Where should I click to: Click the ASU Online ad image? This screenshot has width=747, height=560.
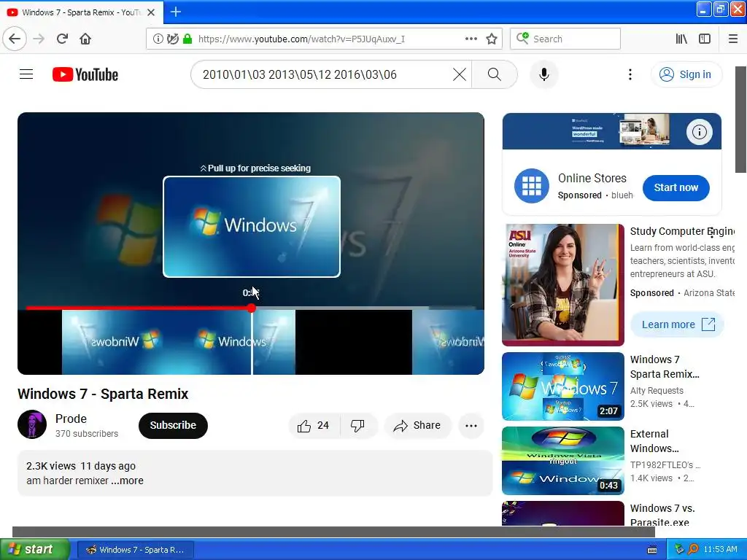coord(562,285)
